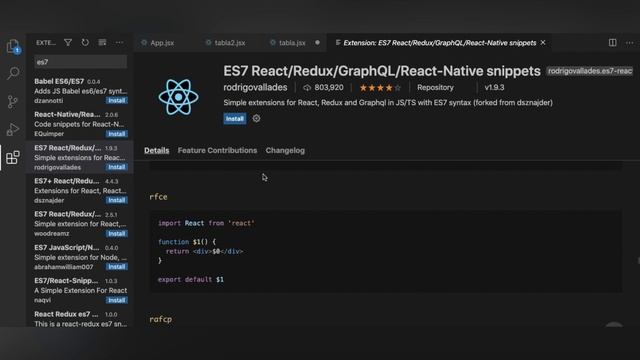Open the Feature Contributions tab

point(217,150)
